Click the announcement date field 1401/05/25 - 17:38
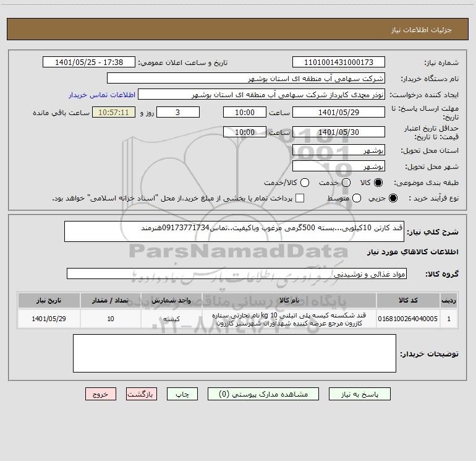The height and width of the screenshot is (461, 476). pyautogui.click(x=88, y=62)
